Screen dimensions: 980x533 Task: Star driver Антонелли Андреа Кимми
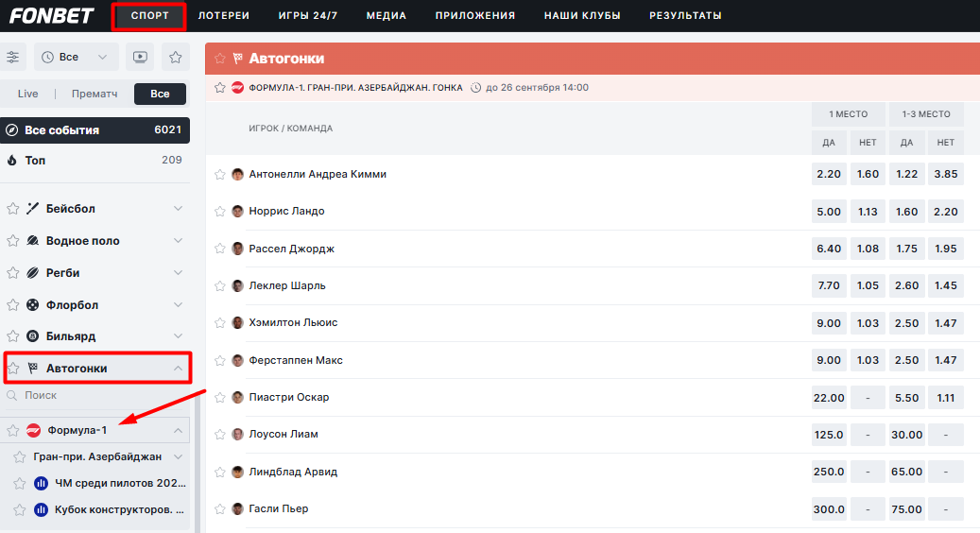click(x=220, y=174)
